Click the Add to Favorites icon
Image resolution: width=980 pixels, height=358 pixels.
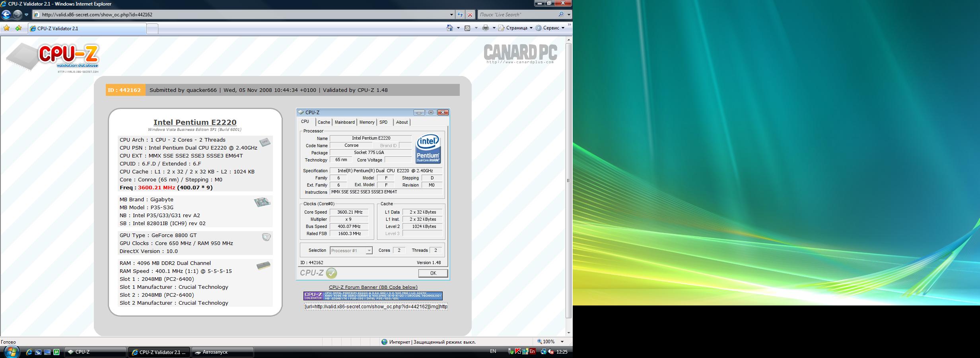[19, 28]
